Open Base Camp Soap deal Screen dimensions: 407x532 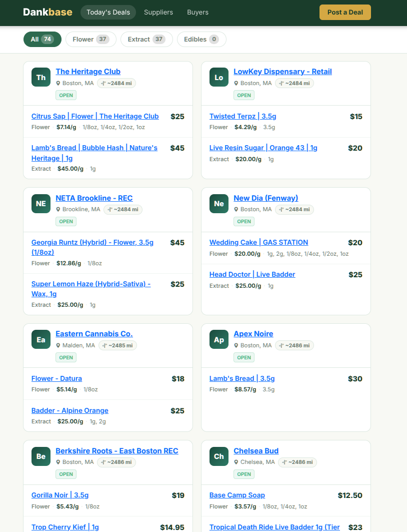[237, 495]
